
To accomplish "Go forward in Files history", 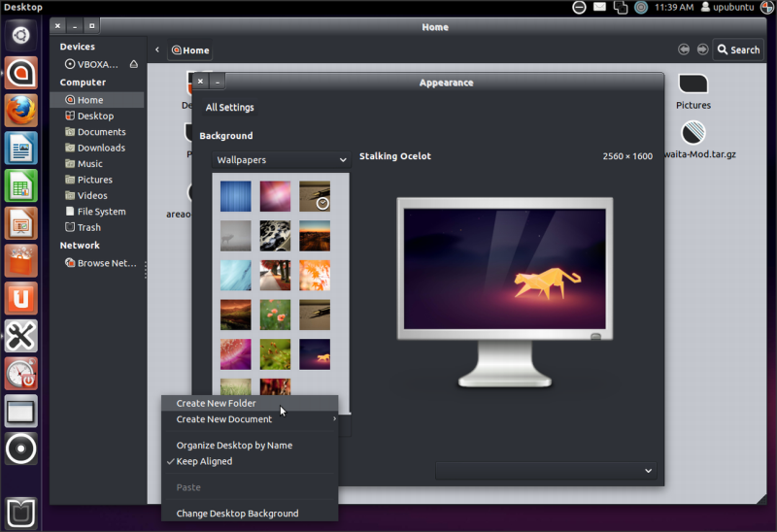I will pyautogui.click(x=702, y=50).
